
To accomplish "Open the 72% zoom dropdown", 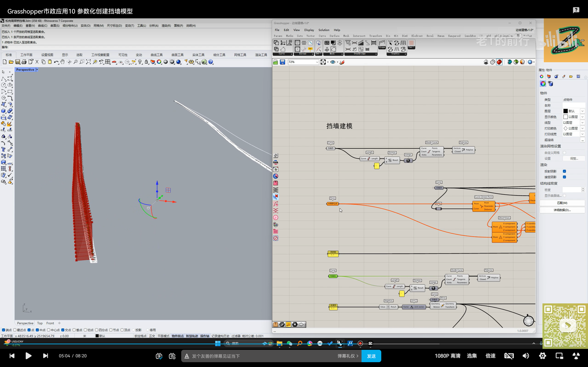I will click(x=317, y=62).
